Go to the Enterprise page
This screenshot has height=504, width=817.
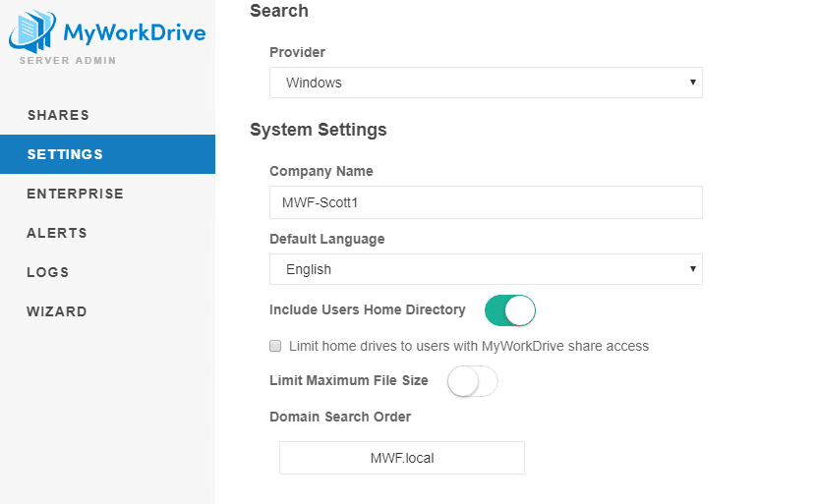75,194
